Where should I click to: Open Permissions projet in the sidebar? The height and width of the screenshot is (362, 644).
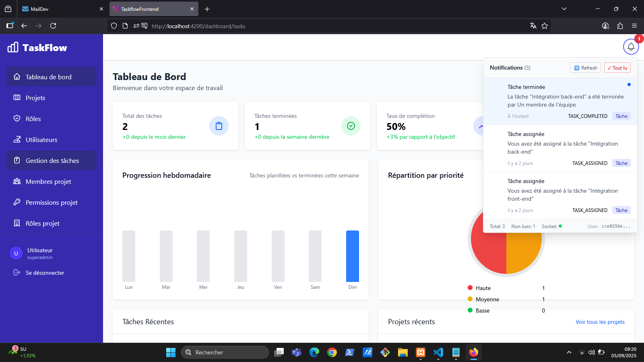coord(52,202)
